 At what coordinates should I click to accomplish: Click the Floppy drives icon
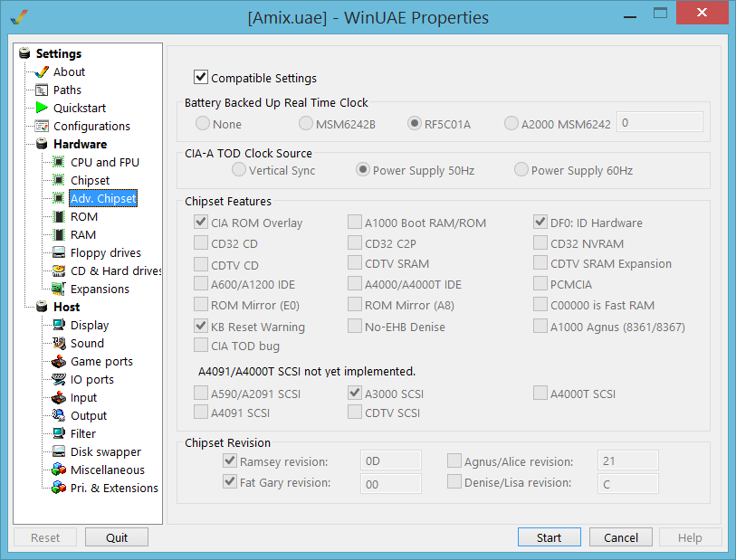click(x=59, y=252)
